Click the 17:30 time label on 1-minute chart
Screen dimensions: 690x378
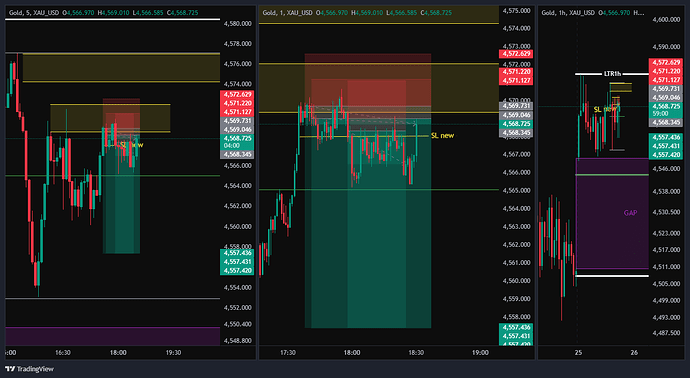pos(288,353)
